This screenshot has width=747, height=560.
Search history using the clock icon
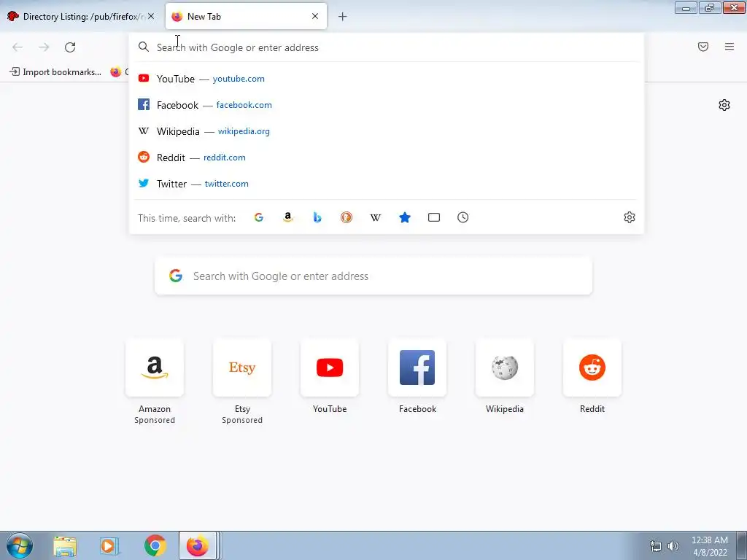click(x=463, y=217)
